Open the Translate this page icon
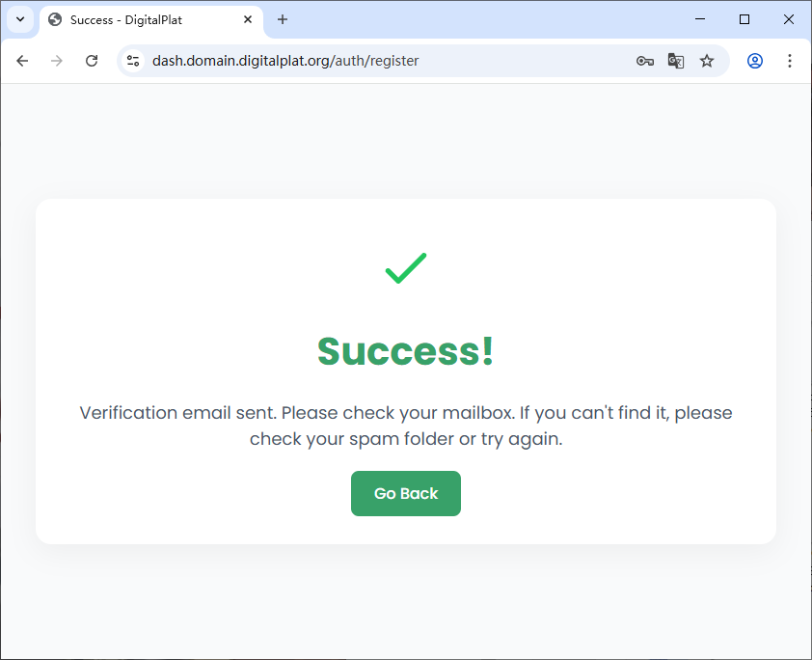 tap(676, 61)
